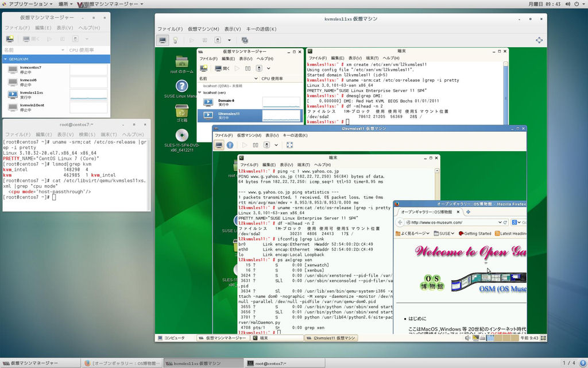The image size is (588, 368).
Task: Click the 月曜日 09:43 clock in top bar
Action: coord(544,4)
